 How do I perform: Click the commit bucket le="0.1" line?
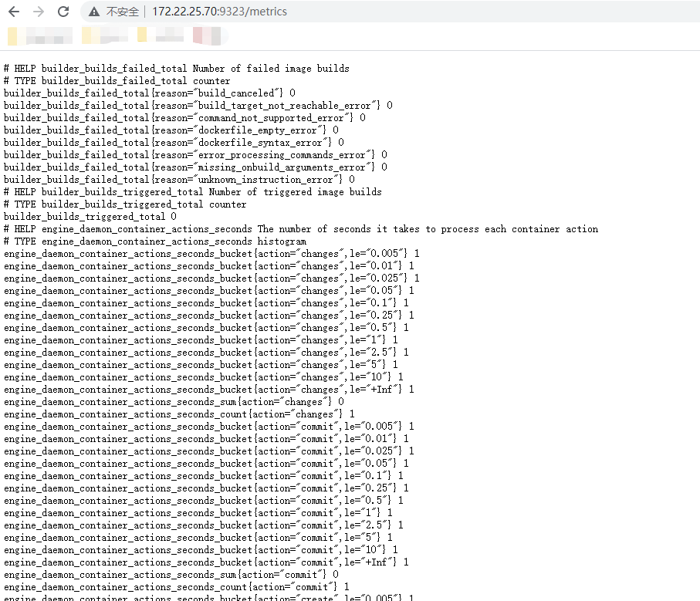[x=204, y=475]
